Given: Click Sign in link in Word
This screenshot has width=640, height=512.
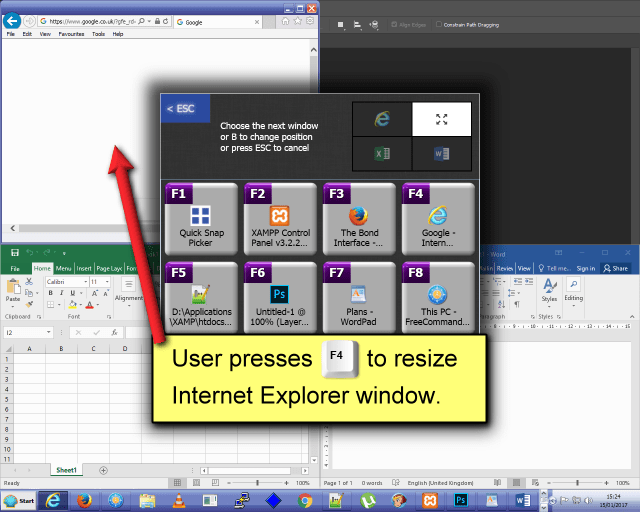Looking at the screenshot, I should coord(586,268).
